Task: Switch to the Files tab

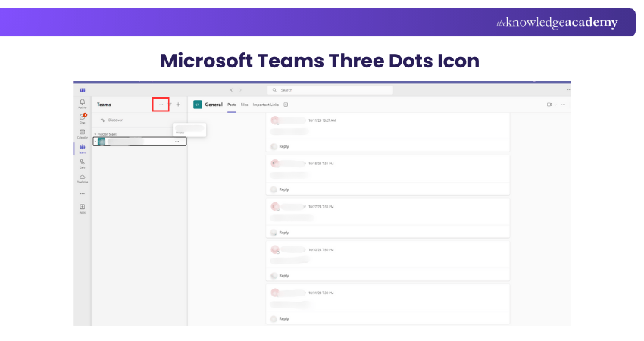Action: (245, 105)
